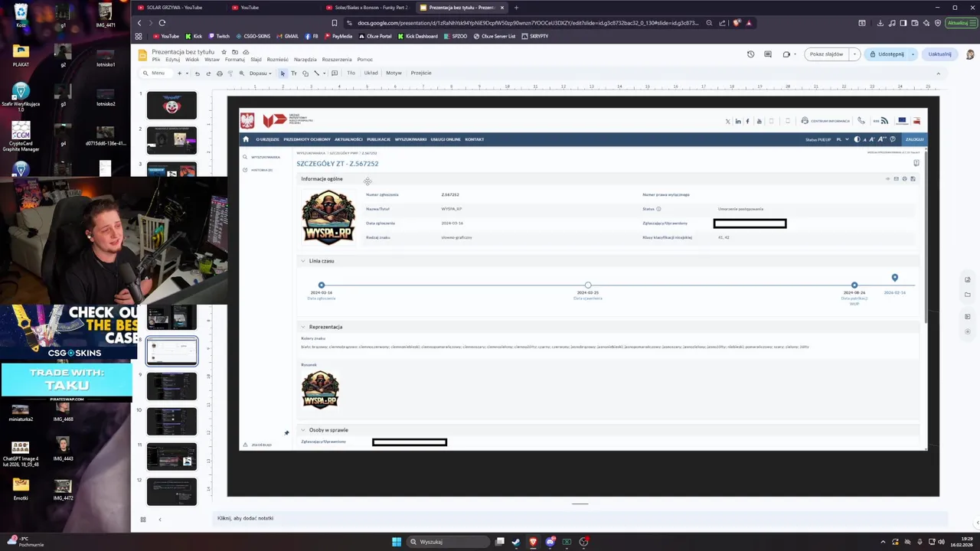Open comments panel icon
Image resolution: width=980 pixels, height=551 pixels.
click(x=768, y=54)
